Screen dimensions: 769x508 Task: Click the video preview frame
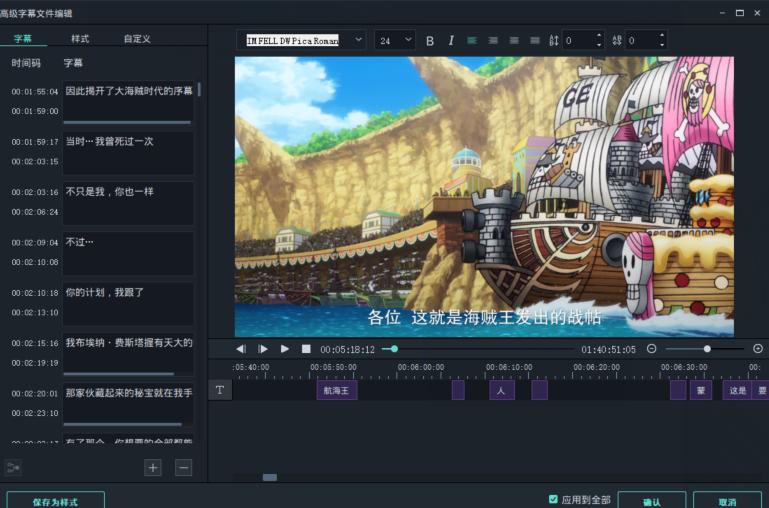(484, 197)
